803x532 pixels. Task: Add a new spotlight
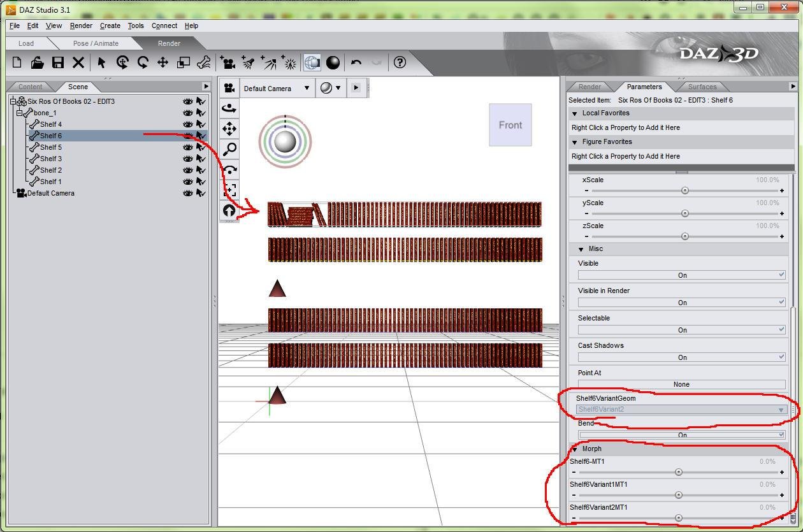coord(249,62)
